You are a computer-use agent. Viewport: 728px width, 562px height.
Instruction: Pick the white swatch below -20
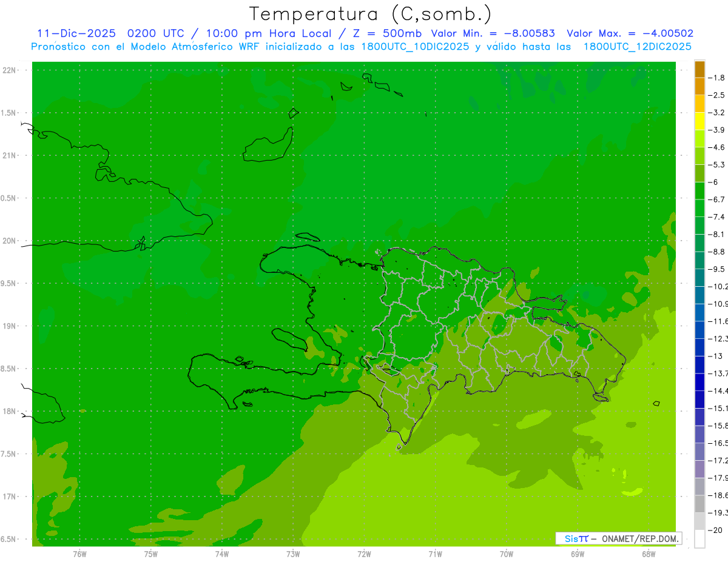[699, 538]
